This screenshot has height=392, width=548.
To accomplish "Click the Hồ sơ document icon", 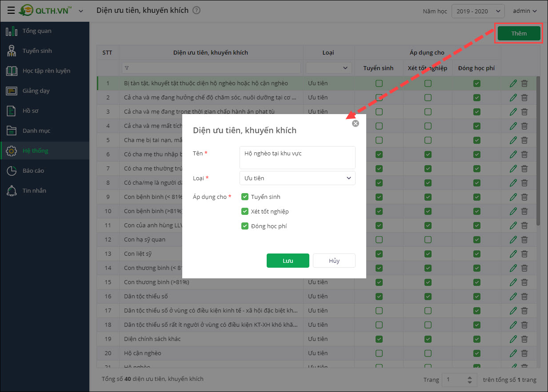I will (12, 111).
